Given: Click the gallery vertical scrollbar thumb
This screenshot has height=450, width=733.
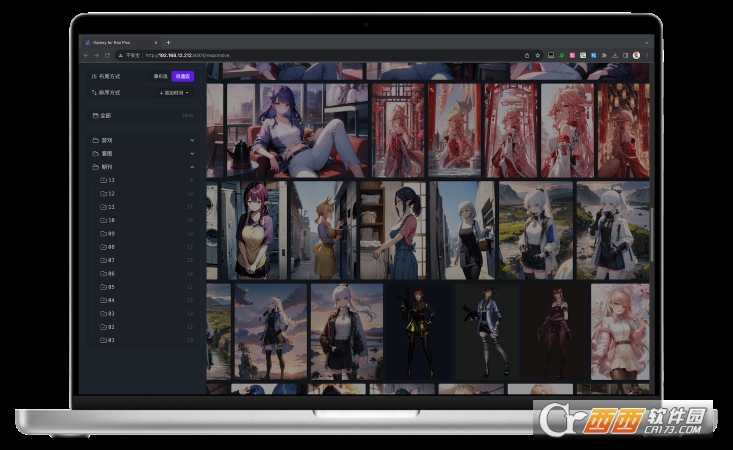Looking at the screenshot, I should click(x=651, y=234).
